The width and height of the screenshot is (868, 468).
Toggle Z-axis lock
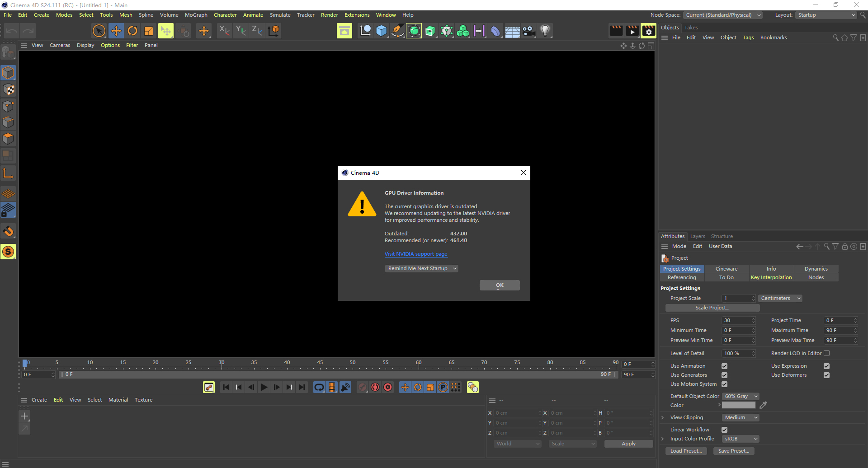257,31
